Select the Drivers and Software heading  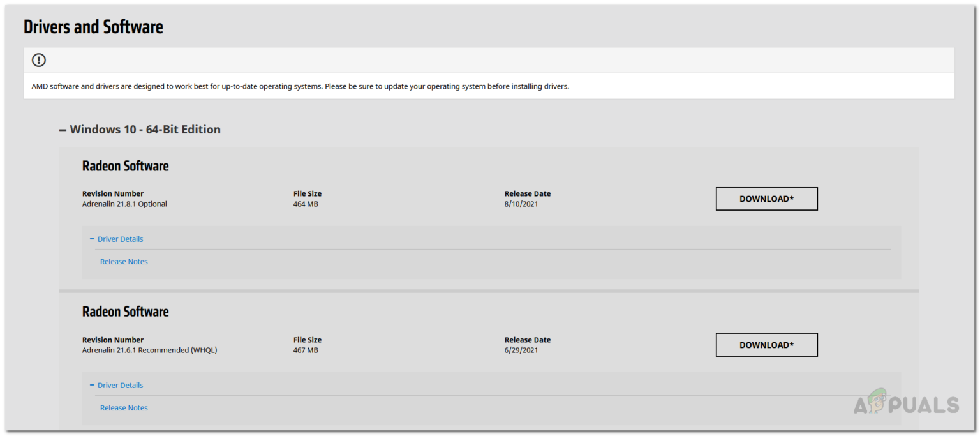point(93,26)
